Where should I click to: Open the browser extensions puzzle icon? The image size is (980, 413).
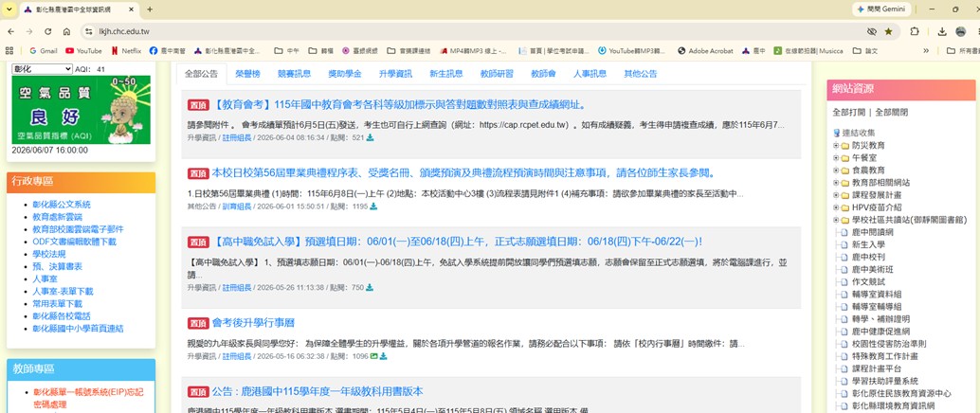(x=915, y=31)
